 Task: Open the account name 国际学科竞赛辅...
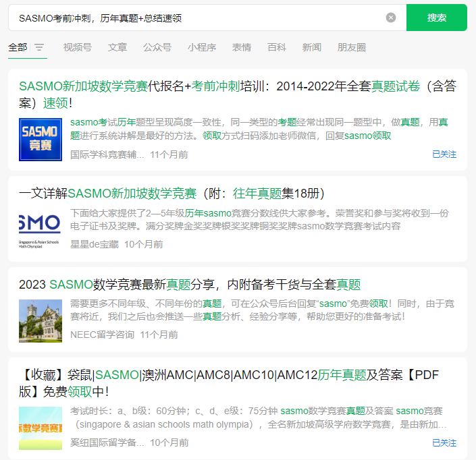107,154
